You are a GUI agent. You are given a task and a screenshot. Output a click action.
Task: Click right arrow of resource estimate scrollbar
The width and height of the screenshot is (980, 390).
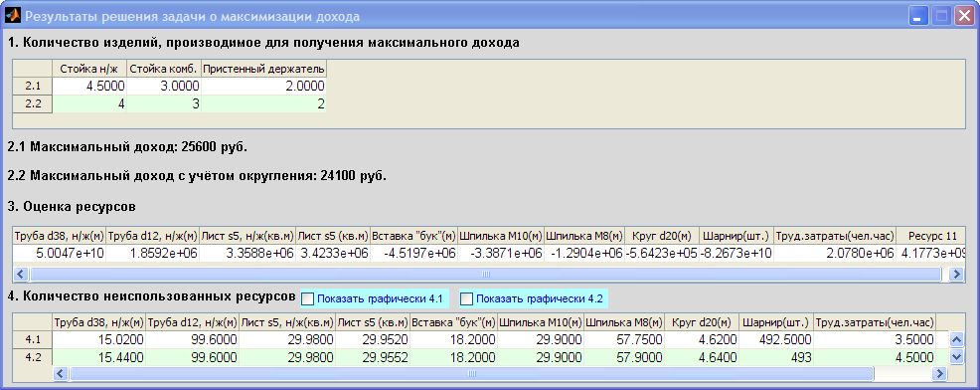point(956,275)
